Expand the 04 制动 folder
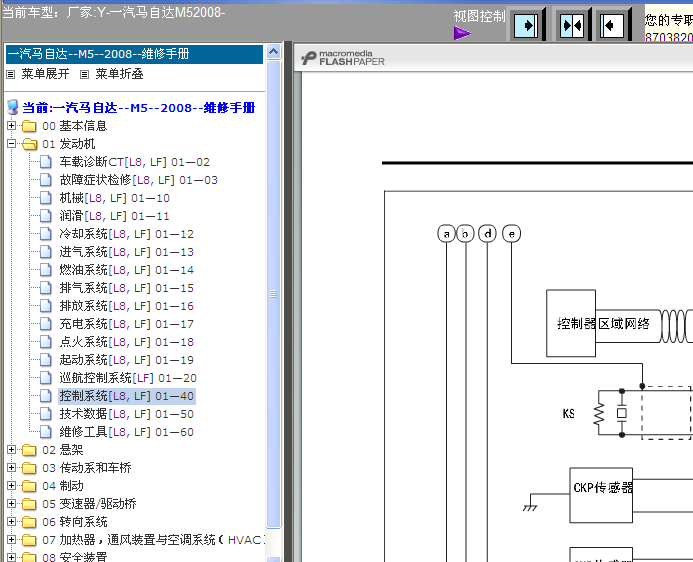 pyautogui.click(x=11, y=486)
